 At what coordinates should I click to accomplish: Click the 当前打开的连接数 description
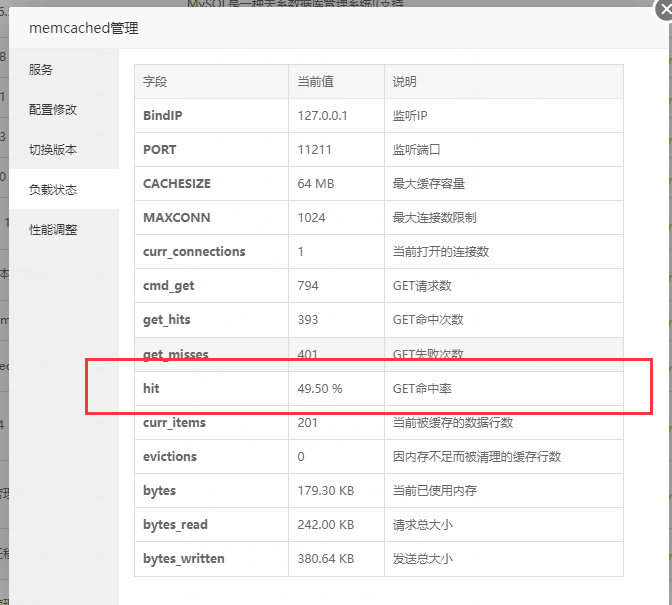coord(441,252)
